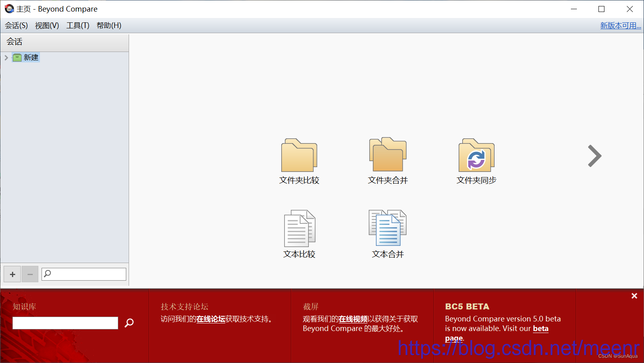
Task: Click the right arrow to show more sessions
Action: click(x=594, y=156)
